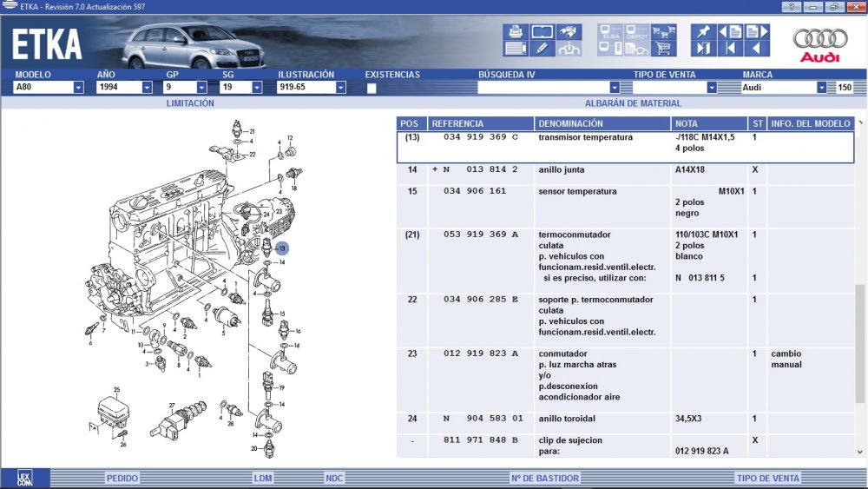Open the Marca dropdown showing Audi
The height and width of the screenshot is (489, 868).
[x=821, y=88]
